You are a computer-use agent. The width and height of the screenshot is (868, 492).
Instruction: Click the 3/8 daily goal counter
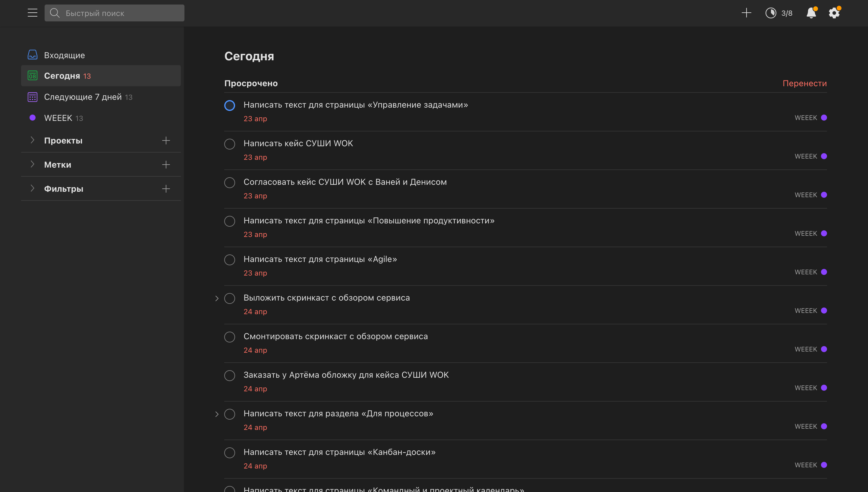[787, 13]
